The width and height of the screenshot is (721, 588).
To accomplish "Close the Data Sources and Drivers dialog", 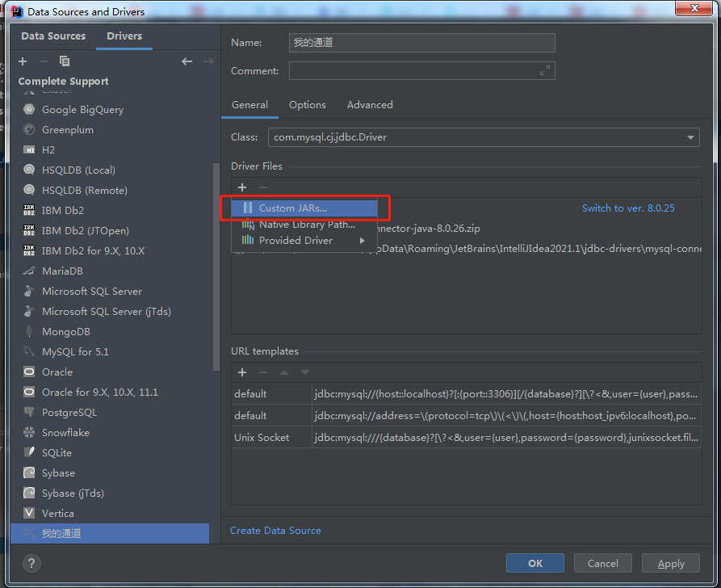I will coord(694,8).
